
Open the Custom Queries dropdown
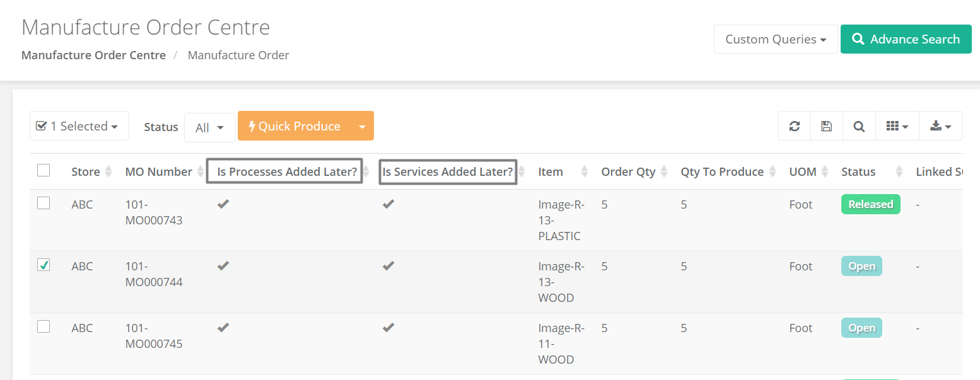pyautogui.click(x=776, y=39)
